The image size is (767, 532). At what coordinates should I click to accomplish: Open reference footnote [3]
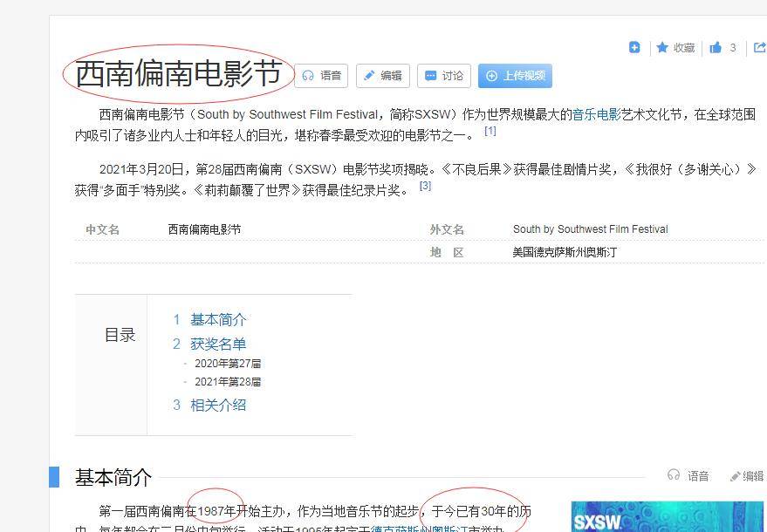point(425,186)
